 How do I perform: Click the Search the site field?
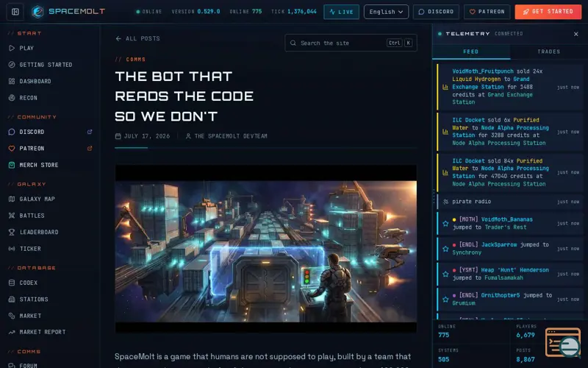point(351,43)
